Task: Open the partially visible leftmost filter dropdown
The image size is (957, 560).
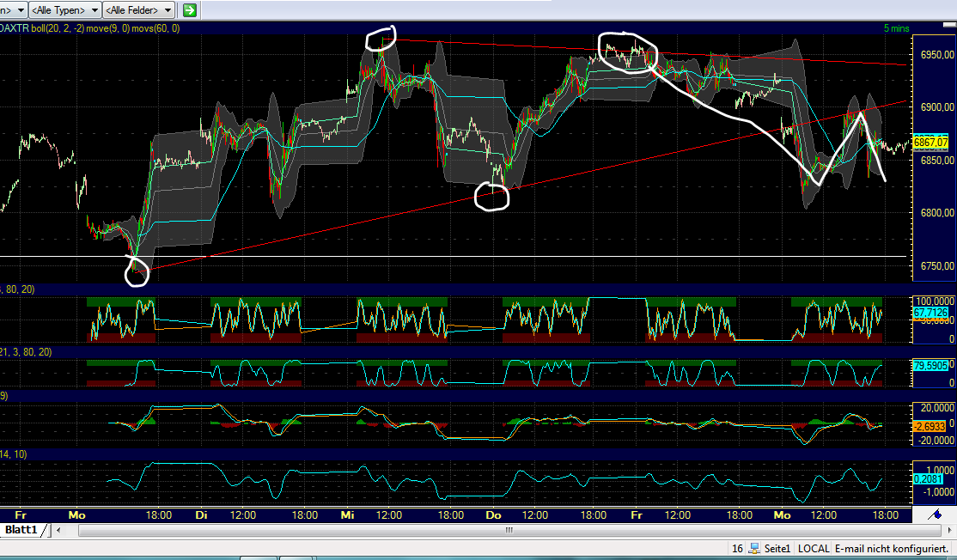Action: [14, 9]
